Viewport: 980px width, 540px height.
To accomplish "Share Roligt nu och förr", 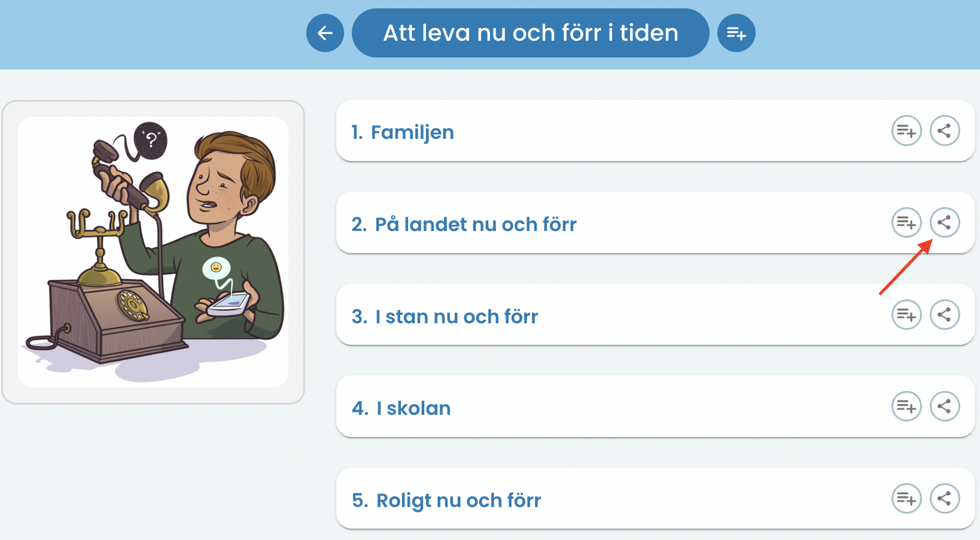I will [x=945, y=499].
